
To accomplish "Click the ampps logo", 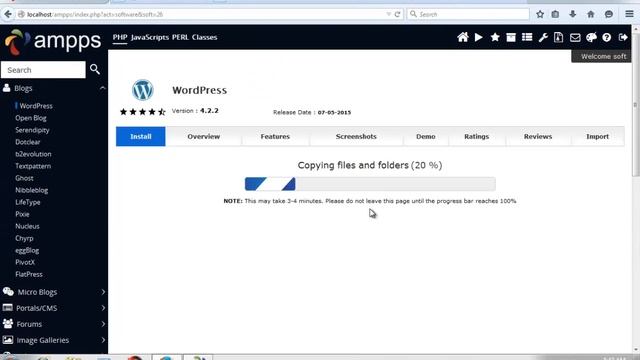I will (52, 41).
